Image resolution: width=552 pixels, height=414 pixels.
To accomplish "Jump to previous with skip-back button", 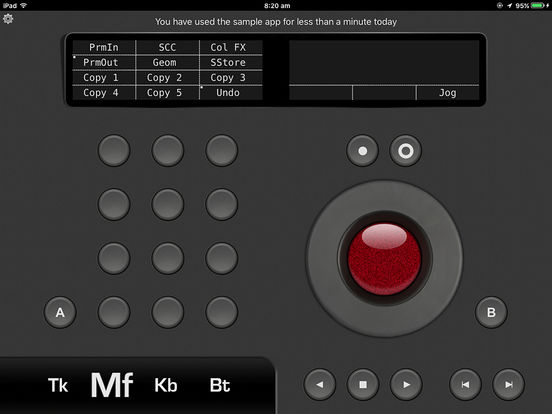I will pos(465,384).
